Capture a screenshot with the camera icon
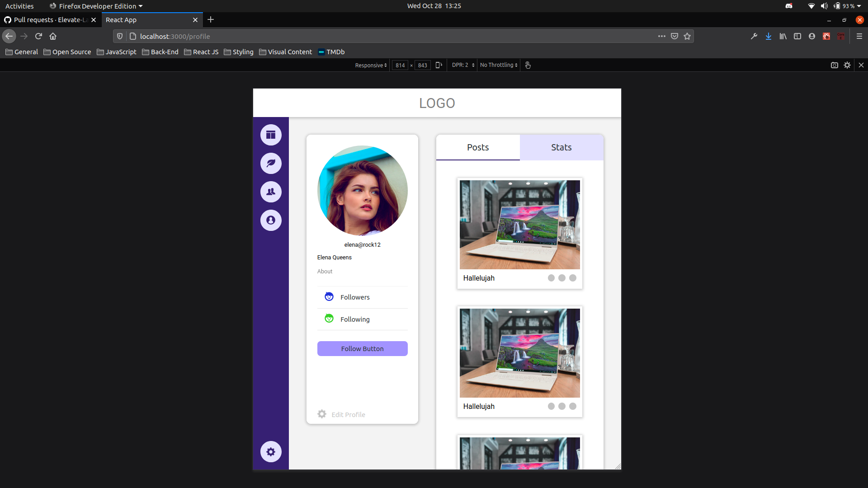This screenshot has width=868, height=488. coord(835,65)
